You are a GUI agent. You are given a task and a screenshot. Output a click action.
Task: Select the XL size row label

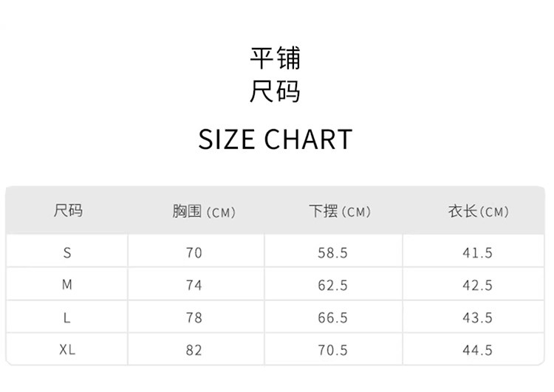[x=67, y=351]
